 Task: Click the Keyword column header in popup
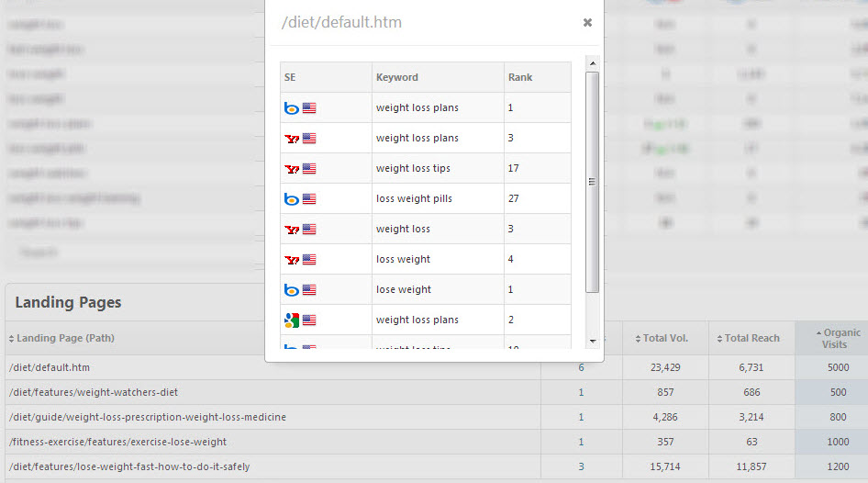click(396, 77)
